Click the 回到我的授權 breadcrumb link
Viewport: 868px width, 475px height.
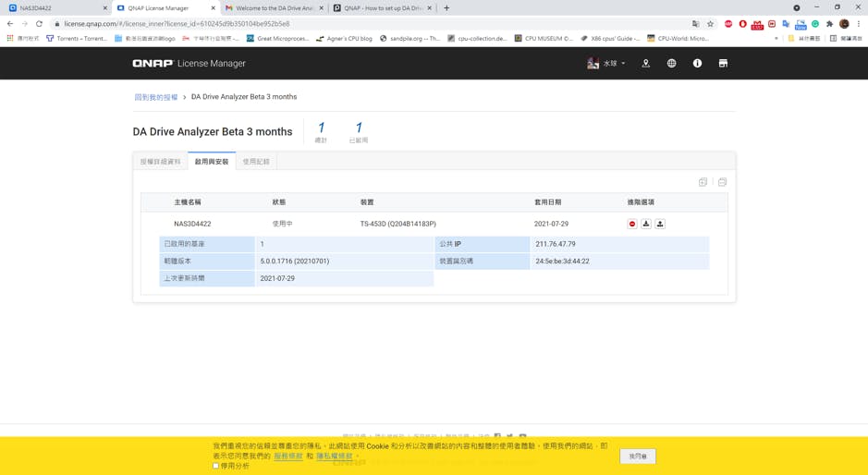point(156,97)
